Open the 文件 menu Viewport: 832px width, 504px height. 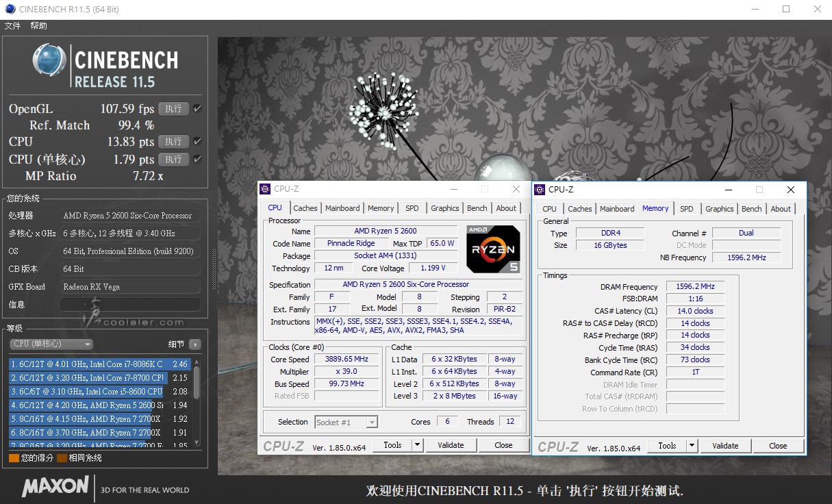[12, 26]
